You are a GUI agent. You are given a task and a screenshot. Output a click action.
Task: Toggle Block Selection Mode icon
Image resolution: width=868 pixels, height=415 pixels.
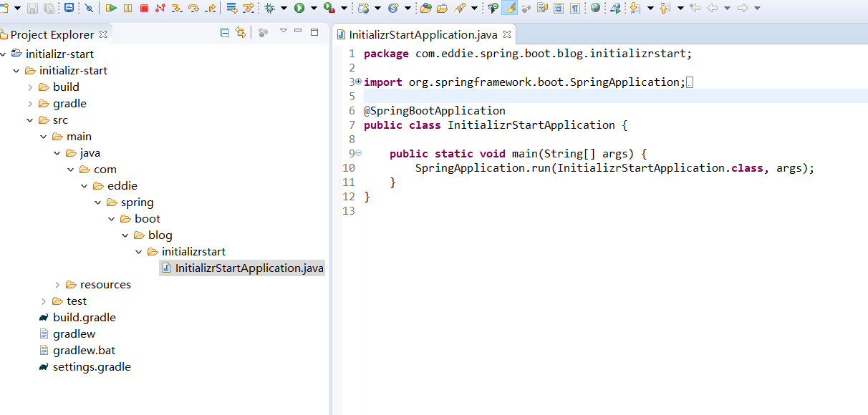[559, 8]
